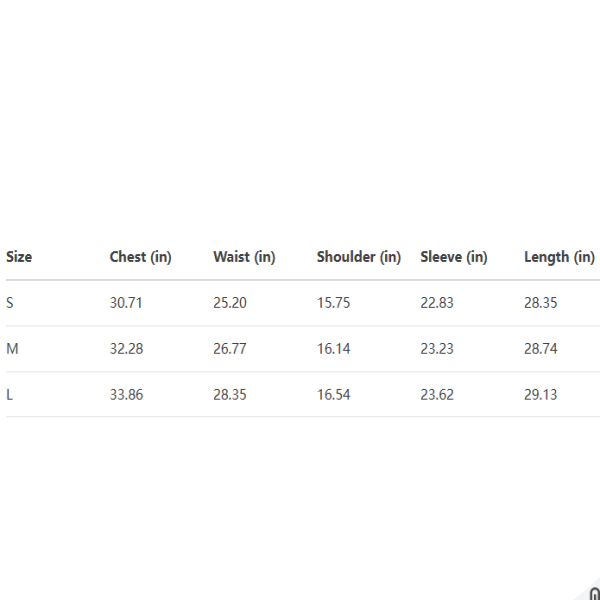Select the Shoulder (in) column header

tap(359, 257)
